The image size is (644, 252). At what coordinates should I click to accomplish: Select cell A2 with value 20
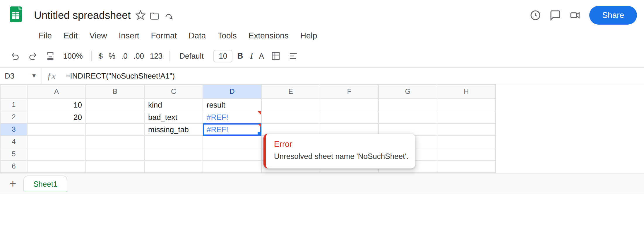(x=56, y=117)
